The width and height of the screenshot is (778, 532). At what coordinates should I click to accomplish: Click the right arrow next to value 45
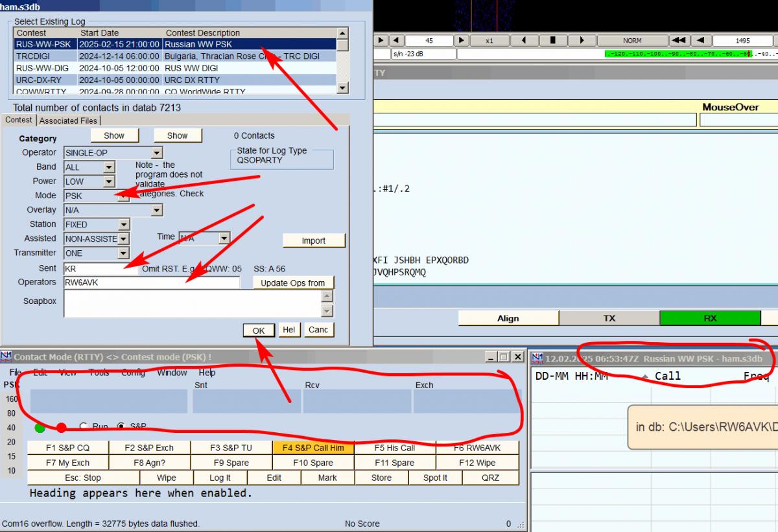click(461, 40)
